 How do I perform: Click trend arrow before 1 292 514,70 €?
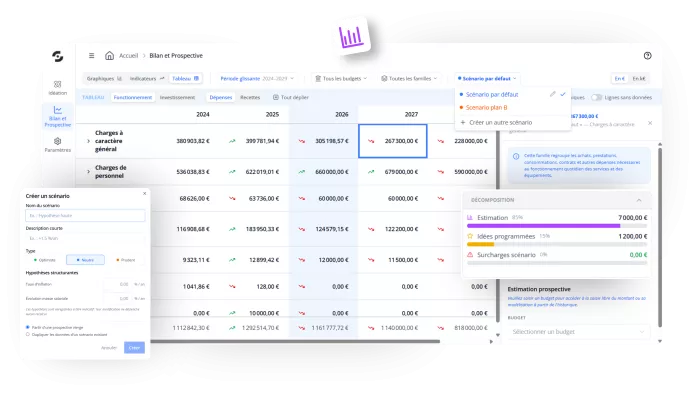[232, 328]
